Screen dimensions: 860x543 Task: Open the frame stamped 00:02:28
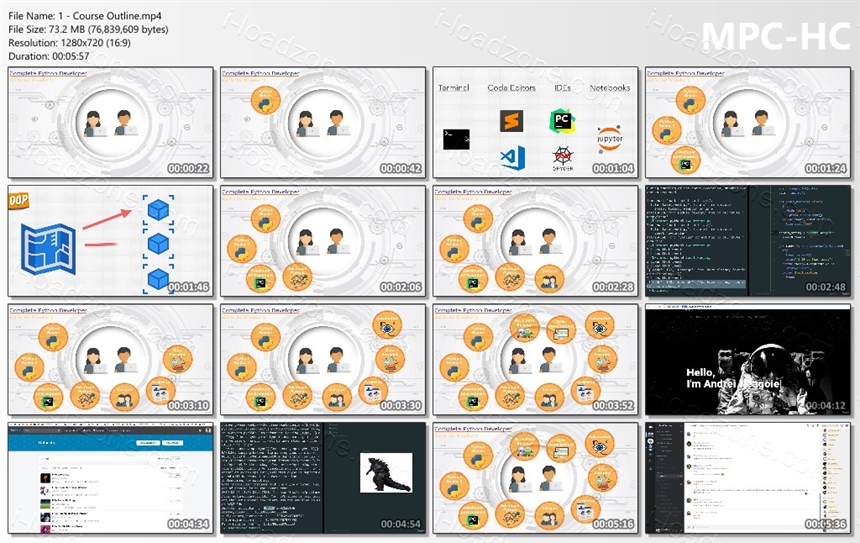tap(535, 241)
